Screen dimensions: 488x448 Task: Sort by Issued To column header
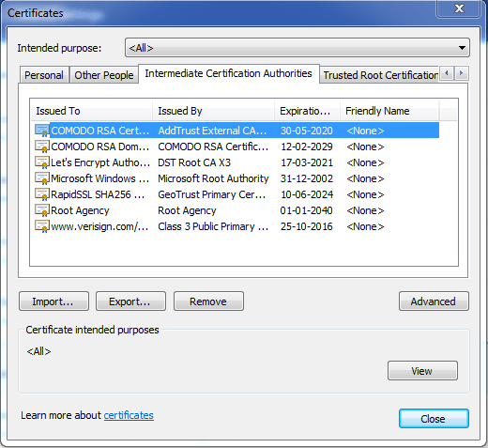(x=91, y=111)
